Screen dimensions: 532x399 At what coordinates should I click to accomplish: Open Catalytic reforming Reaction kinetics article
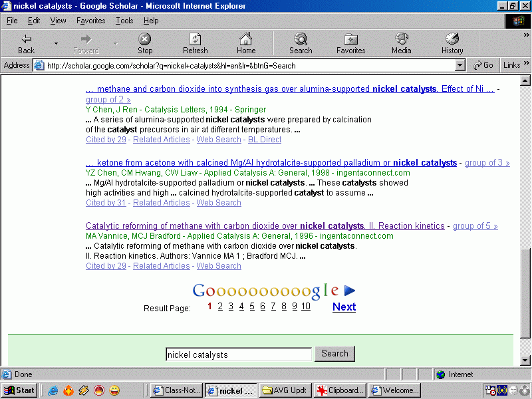pyautogui.click(x=265, y=226)
